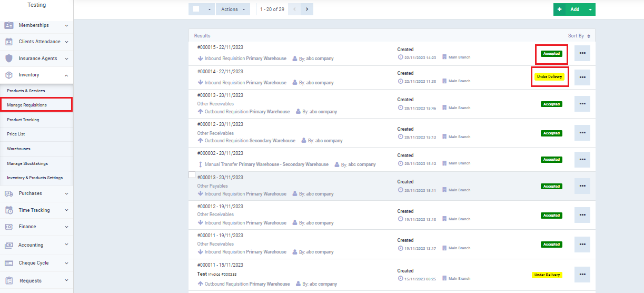Click the Sort By arrows icon
This screenshot has height=293, width=644.
(x=589, y=36)
